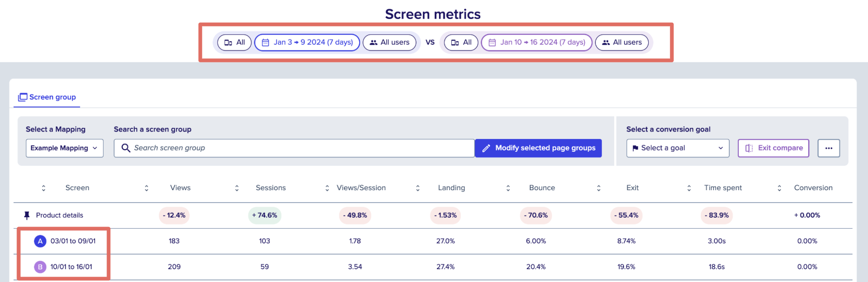Image resolution: width=868 pixels, height=282 pixels.
Task: Open the first All users segment filter
Action: pos(389,43)
